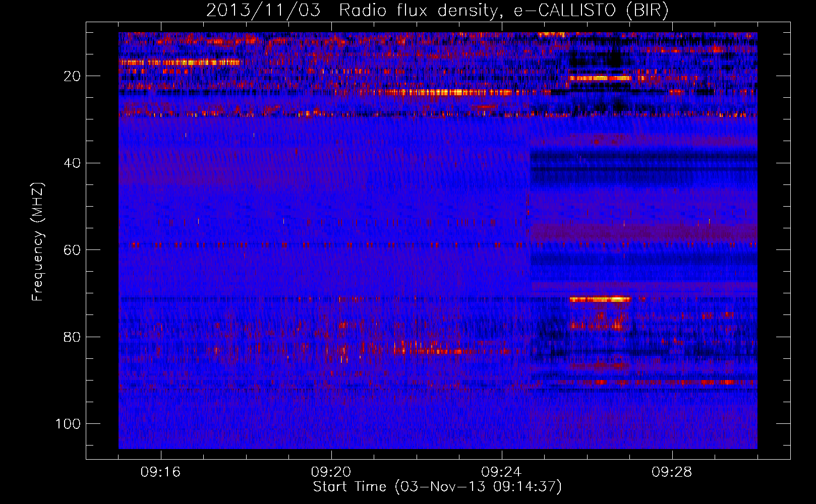Click the 09:28 time tick label

[x=672, y=472]
